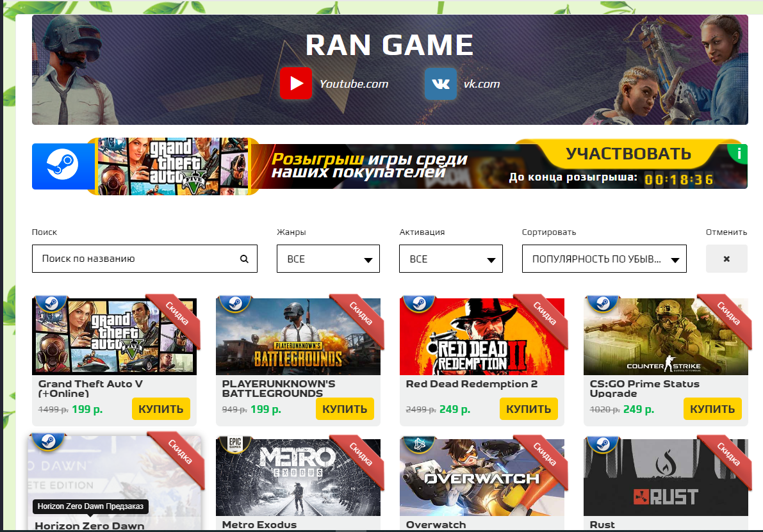The width and height of the screenshot is (763, 532).
Task: Click the Скидка ribbon on the Rust card
Action: [728, 454]
